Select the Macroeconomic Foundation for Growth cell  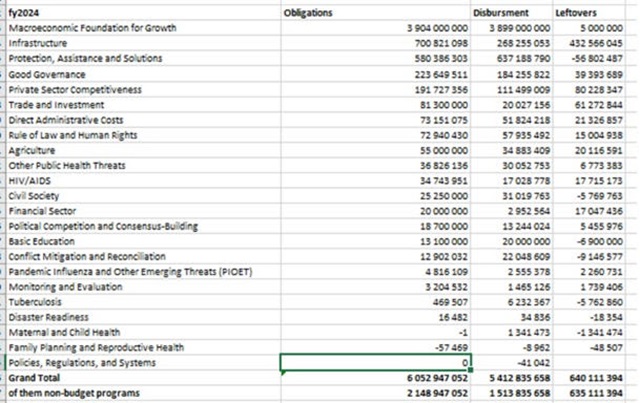(143, 28)
